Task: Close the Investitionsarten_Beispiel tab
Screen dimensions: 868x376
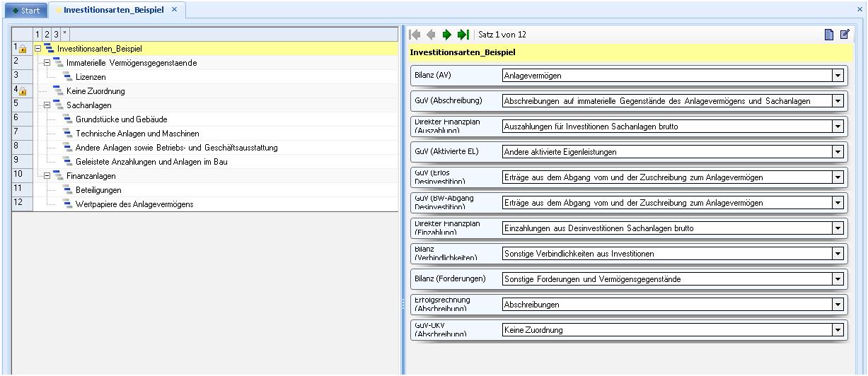Action: point(175,9)
